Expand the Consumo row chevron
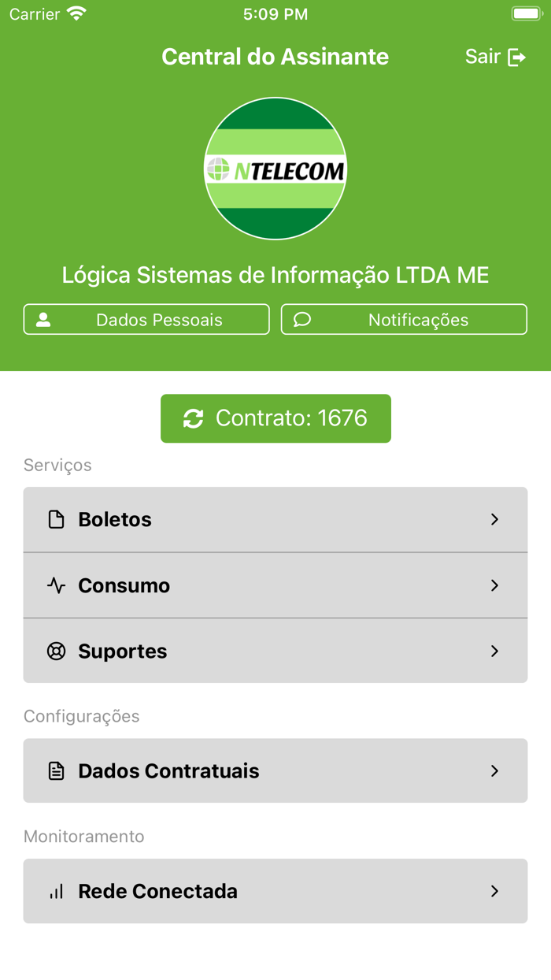The width and height of the screenshot is (551, 980). [x=494, y=585]
